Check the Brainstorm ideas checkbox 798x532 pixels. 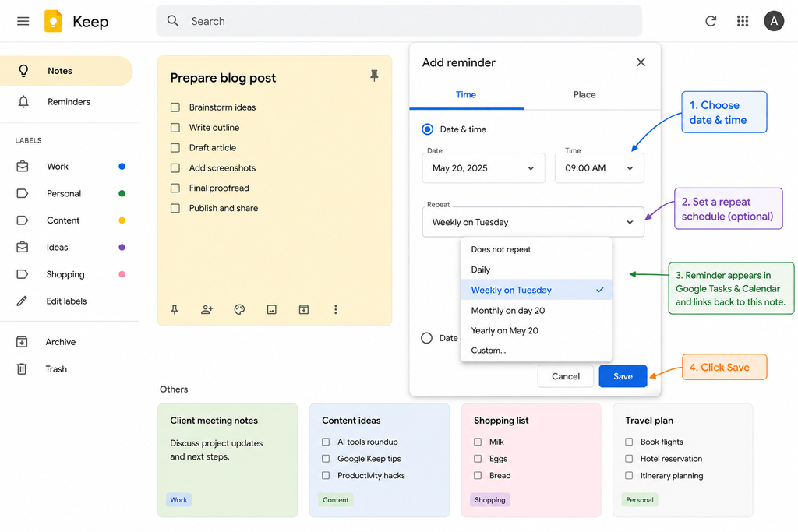click(175, 107)
